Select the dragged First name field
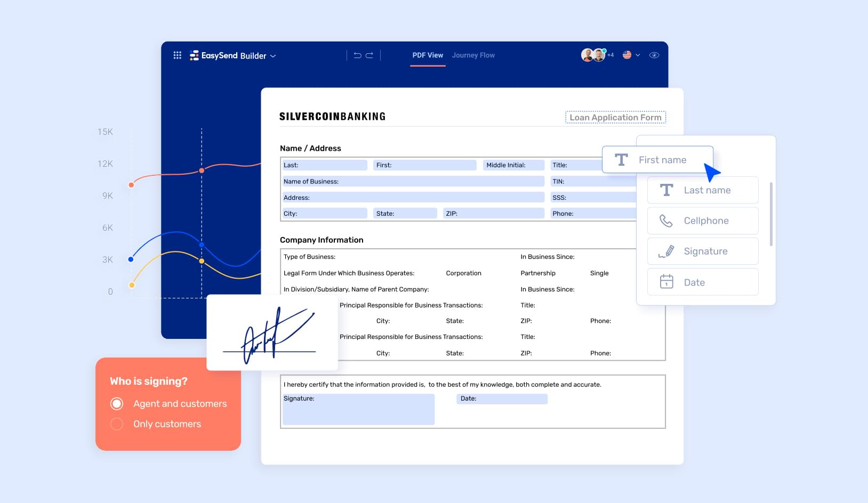 coord(657,160)
